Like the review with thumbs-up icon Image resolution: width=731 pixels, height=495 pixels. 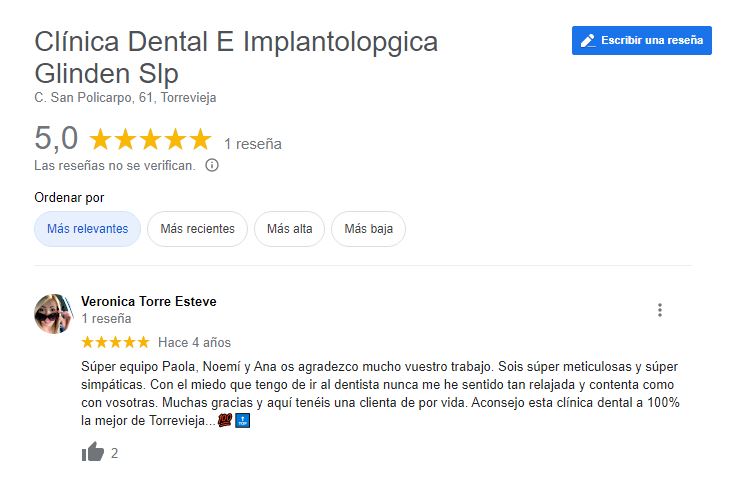(93, 452)
